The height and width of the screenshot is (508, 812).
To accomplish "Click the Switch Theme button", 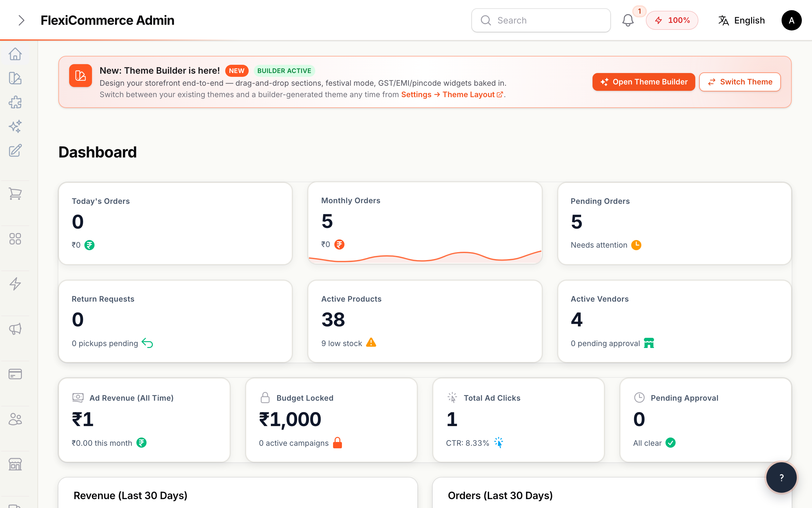I will [740, 82].
